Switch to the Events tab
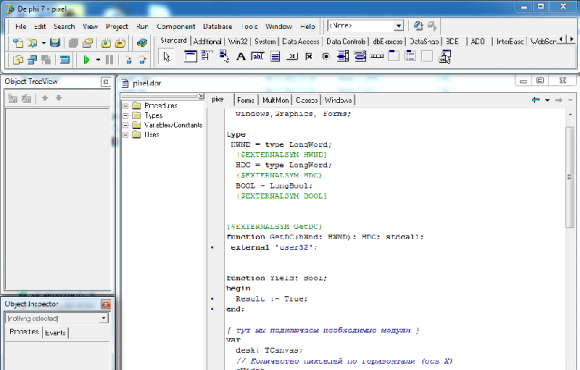 coord(55,333)
